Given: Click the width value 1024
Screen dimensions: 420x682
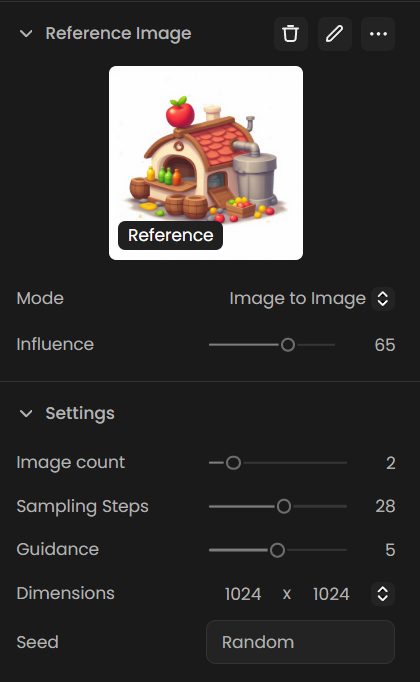Looking at the screenshot, I should 243,594.
